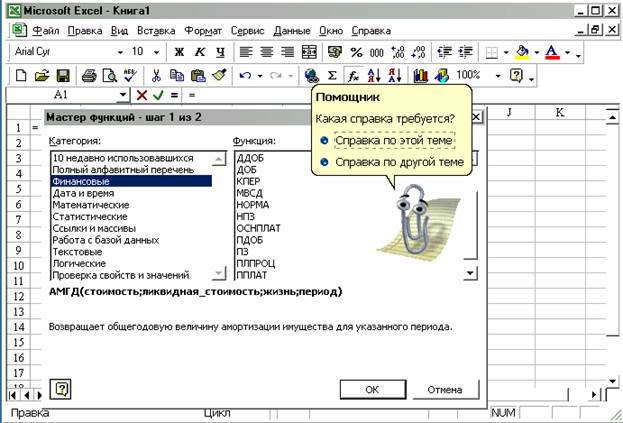Copy selection to clipboard
Viewport: 623px width, 423px height.
[177, 75]
